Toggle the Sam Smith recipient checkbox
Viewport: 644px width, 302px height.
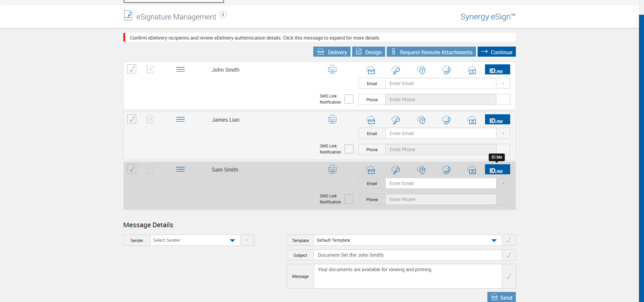tap(132, 169)
